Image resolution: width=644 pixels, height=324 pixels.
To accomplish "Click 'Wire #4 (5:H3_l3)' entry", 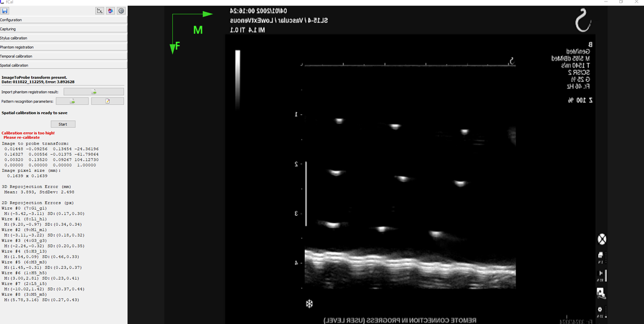I will 25,252.
